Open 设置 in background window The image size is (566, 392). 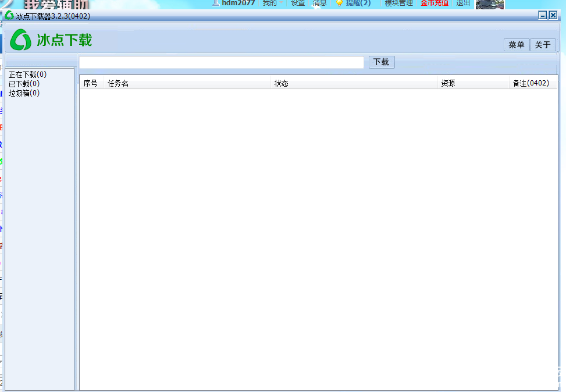(x=298, y=3)
